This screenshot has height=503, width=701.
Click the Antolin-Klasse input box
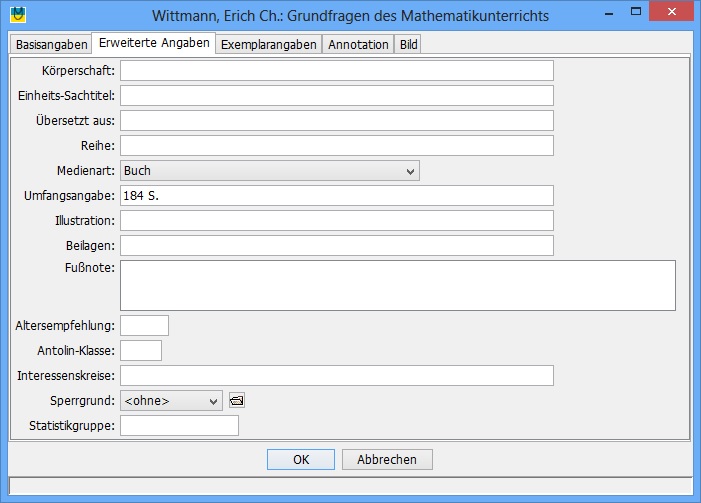[140, 350]
